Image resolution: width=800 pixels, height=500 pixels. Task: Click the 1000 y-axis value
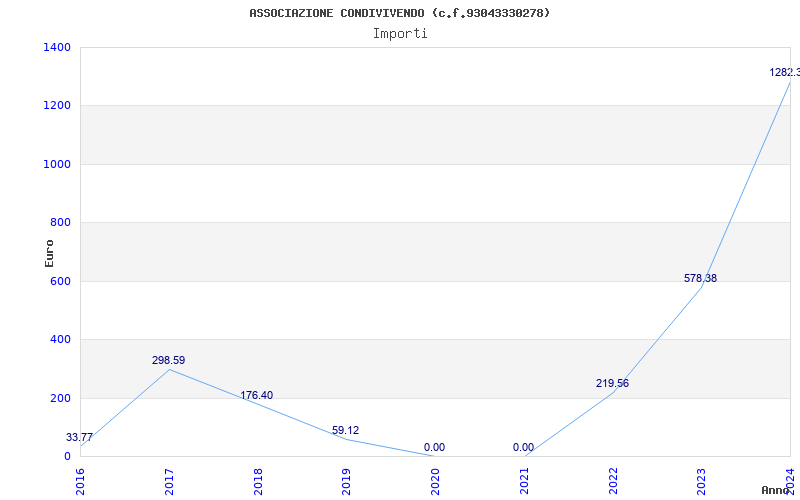coord(57,164)
